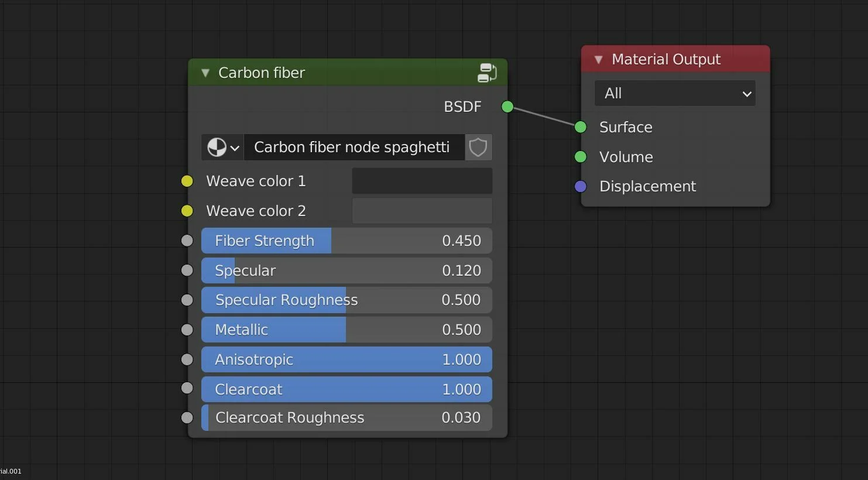Open the material browser sphere icon
Image resolution: width=868 pixels, height=480 pixels.
(x=217, y=147)
